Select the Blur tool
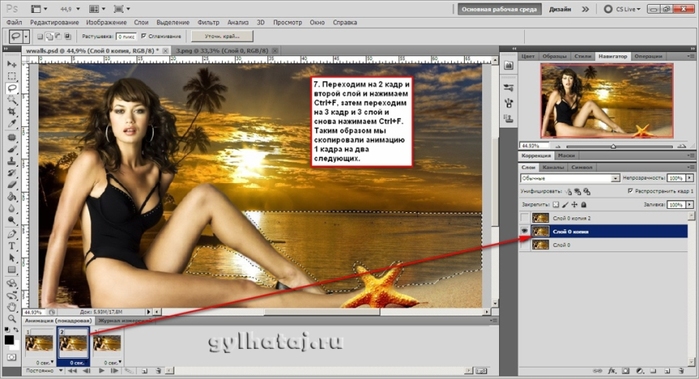 point(12,208)
